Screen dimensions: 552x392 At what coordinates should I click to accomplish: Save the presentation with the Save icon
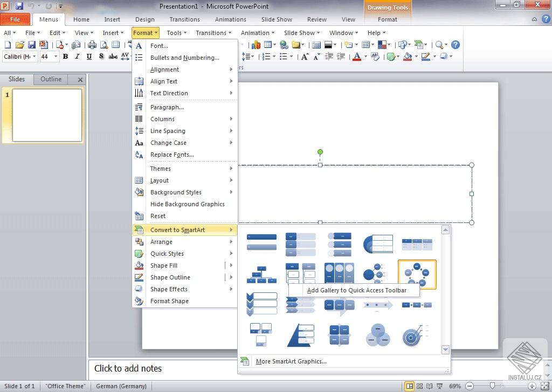tap(31, 45)
